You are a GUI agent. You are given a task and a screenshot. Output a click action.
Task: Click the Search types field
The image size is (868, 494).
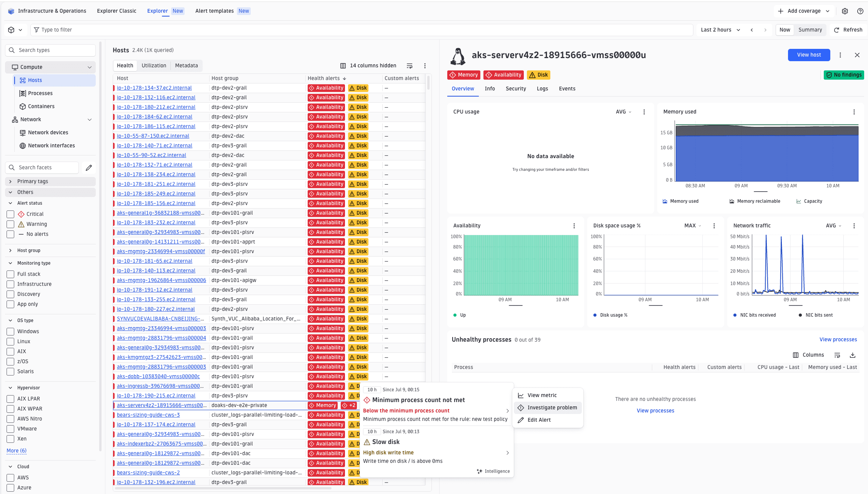[x=50, y=50]
